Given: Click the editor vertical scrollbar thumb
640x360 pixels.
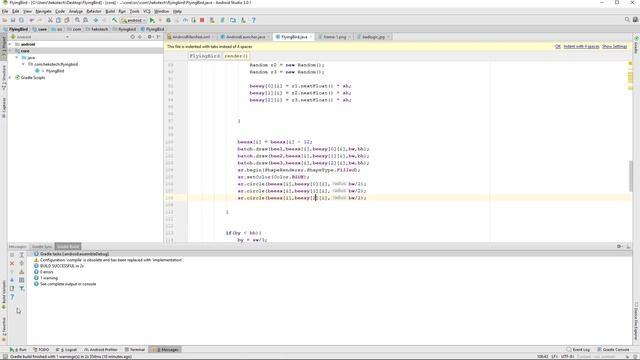Looking at the screenshot, I should [631, 176].
